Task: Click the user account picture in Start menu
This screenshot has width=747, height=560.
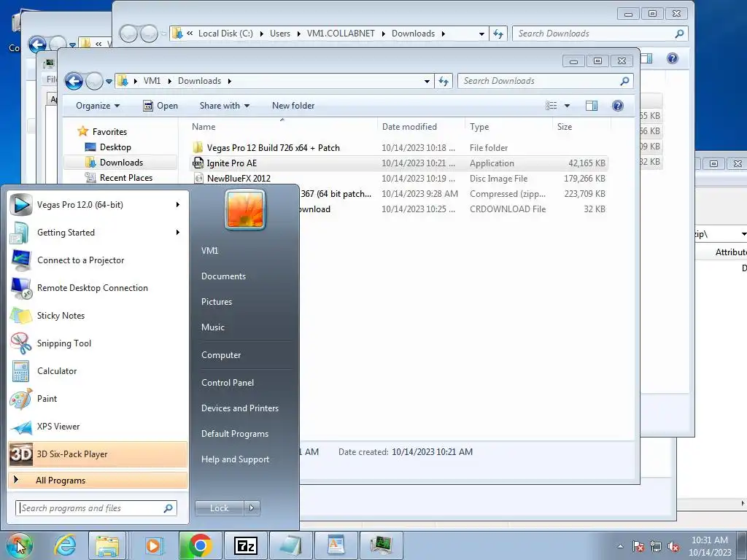Action: [245, 209]
